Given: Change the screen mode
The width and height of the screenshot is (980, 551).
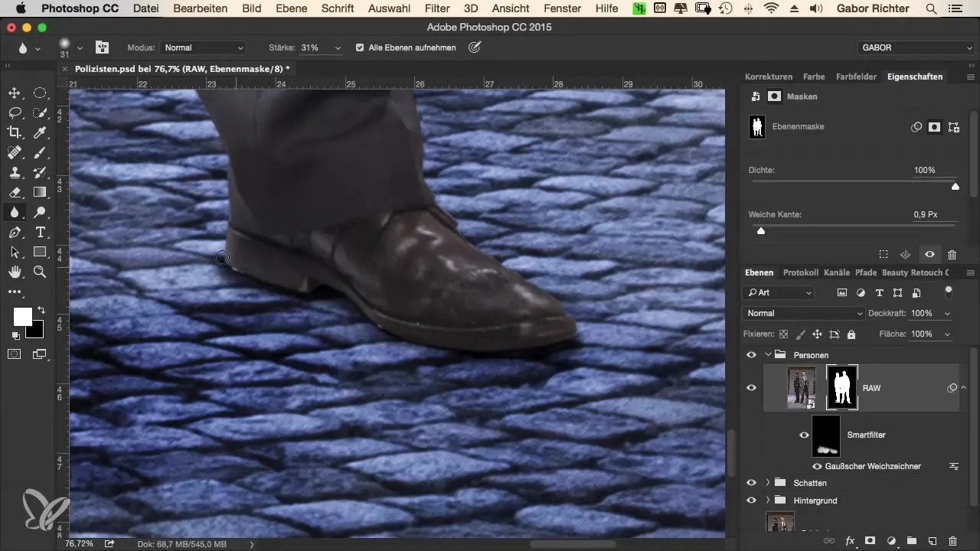Looking at the screenshot, I should (39, 354).
